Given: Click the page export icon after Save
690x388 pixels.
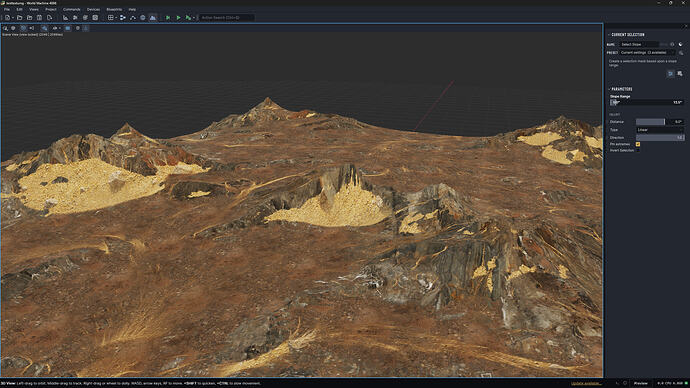Looking at the screenshot, I should [x=49, y=18].
